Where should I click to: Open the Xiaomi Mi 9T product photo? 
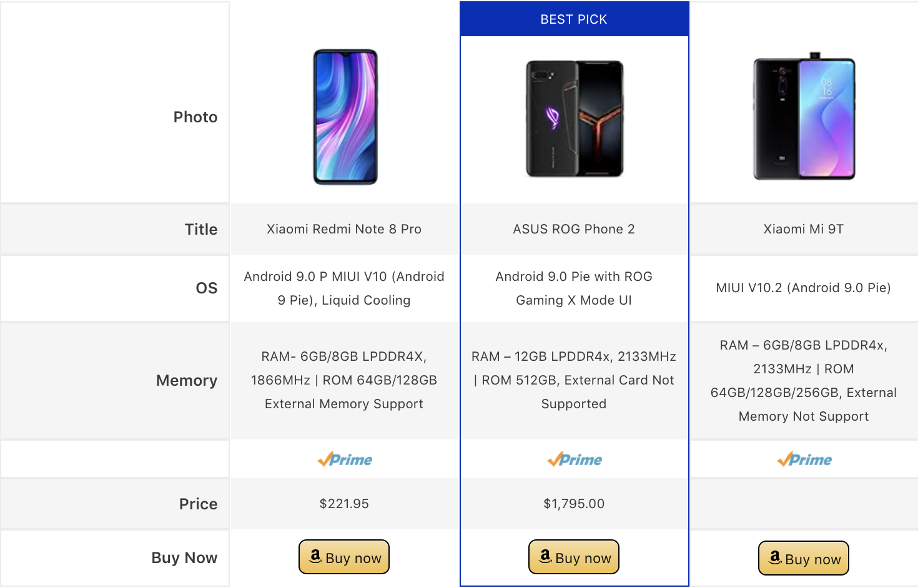804,117
